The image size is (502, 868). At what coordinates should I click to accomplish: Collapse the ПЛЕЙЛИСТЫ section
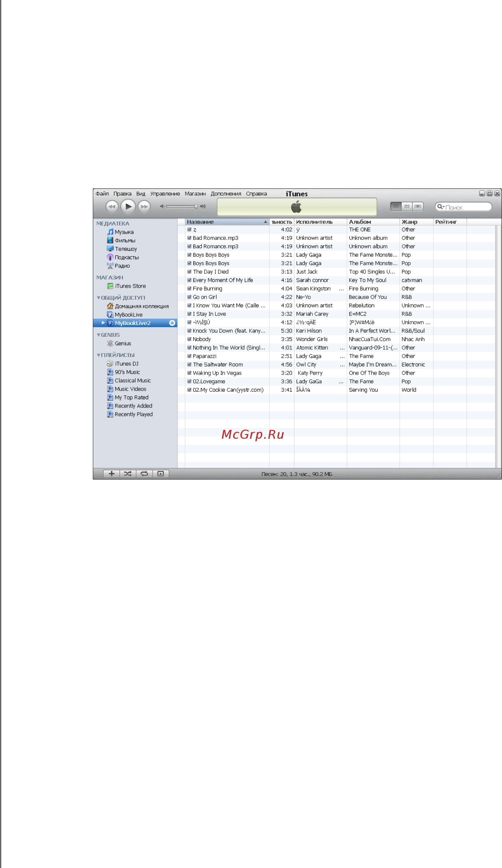(99, 355)
